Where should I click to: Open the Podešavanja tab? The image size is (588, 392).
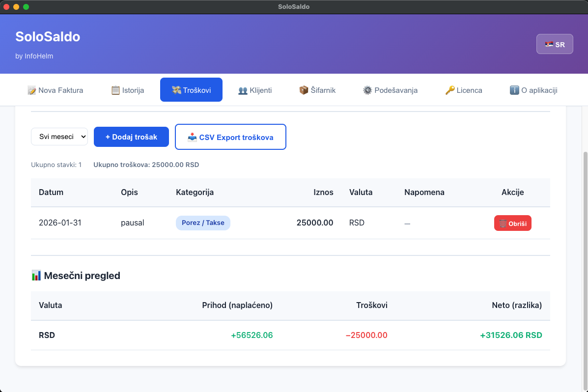coord(390,90)
